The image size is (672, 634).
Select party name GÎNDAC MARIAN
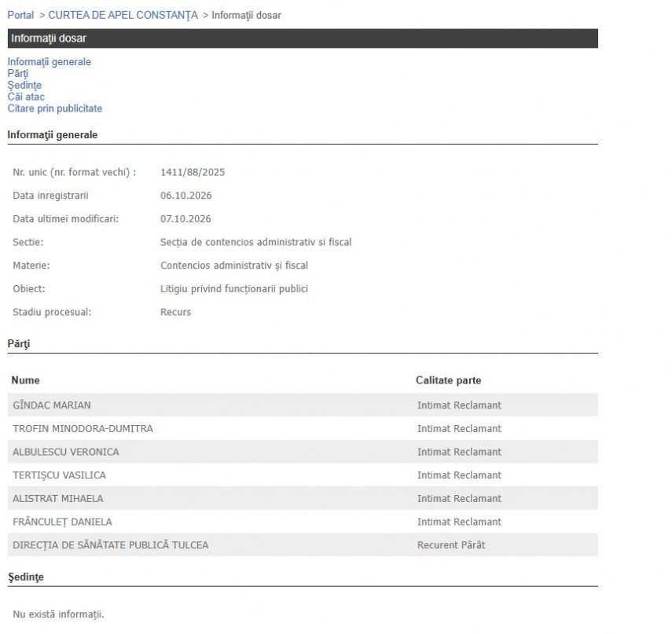point(52,405)
